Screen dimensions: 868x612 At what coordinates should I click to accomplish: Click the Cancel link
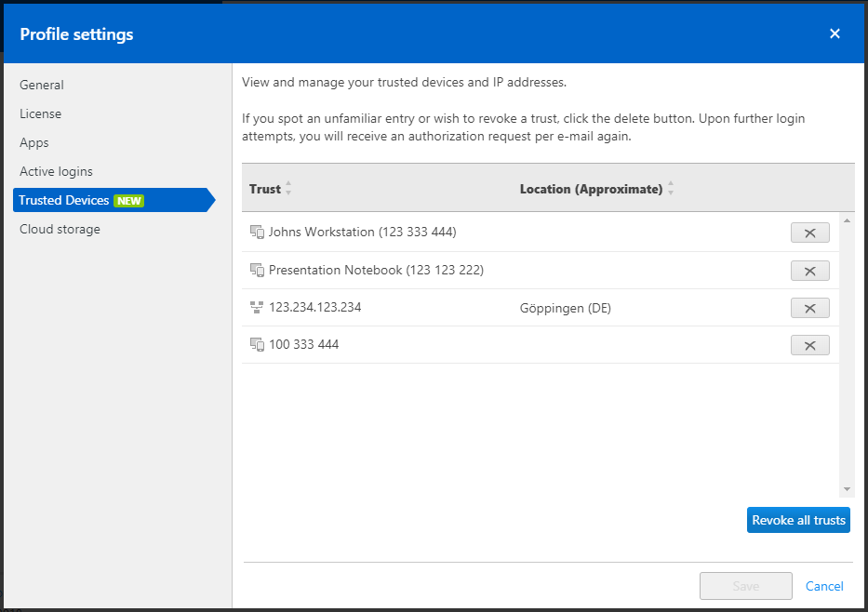pyautogui.click(x=824, y=586)
